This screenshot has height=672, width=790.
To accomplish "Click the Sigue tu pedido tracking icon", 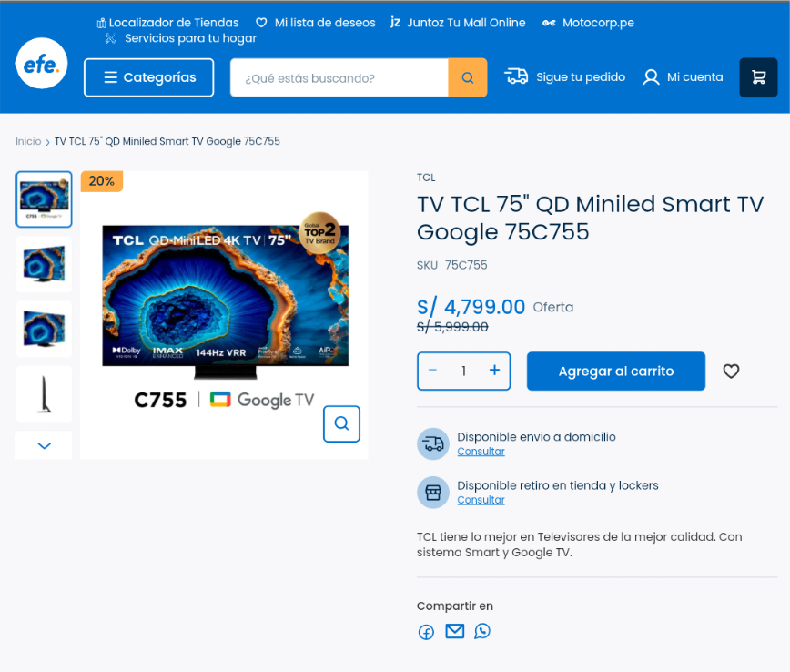I will pos(517,77).
